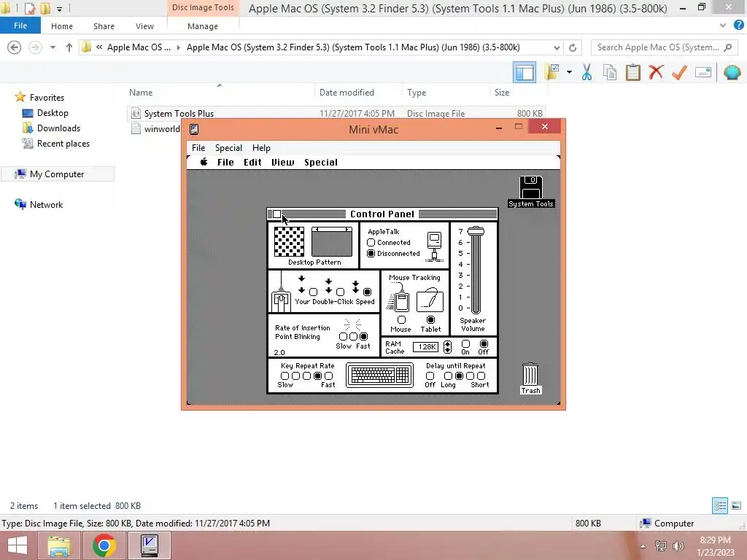Image resolution: width=747 pixels, height=560 pixels.
Task: Click the Refresh button in address bar
Action: pyautogui.click(x=573, y=47)
